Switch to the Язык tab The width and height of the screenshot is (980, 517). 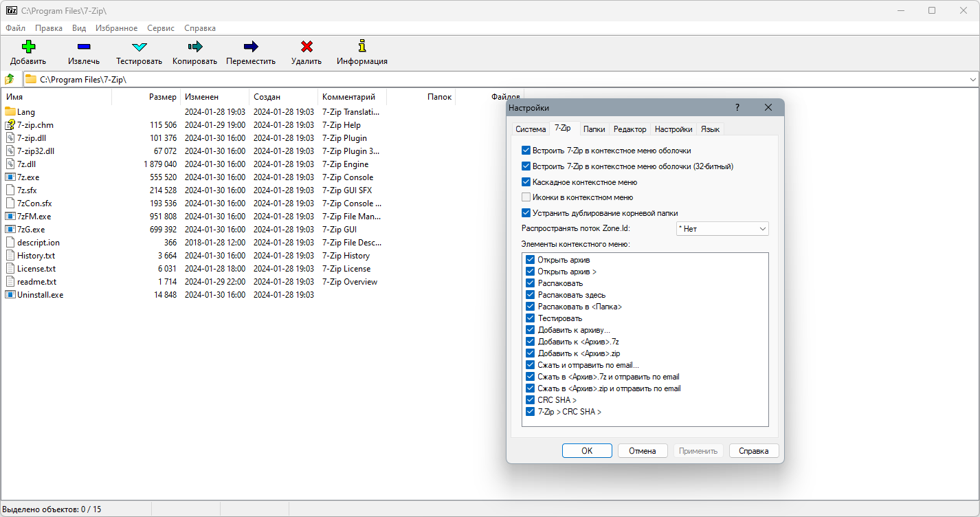(x=710, y=129)
